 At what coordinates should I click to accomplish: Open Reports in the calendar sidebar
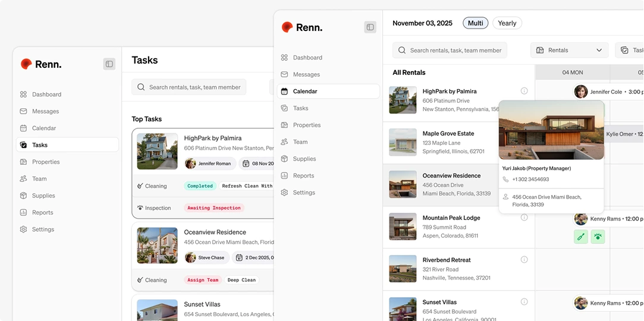(x=303, y=176)
